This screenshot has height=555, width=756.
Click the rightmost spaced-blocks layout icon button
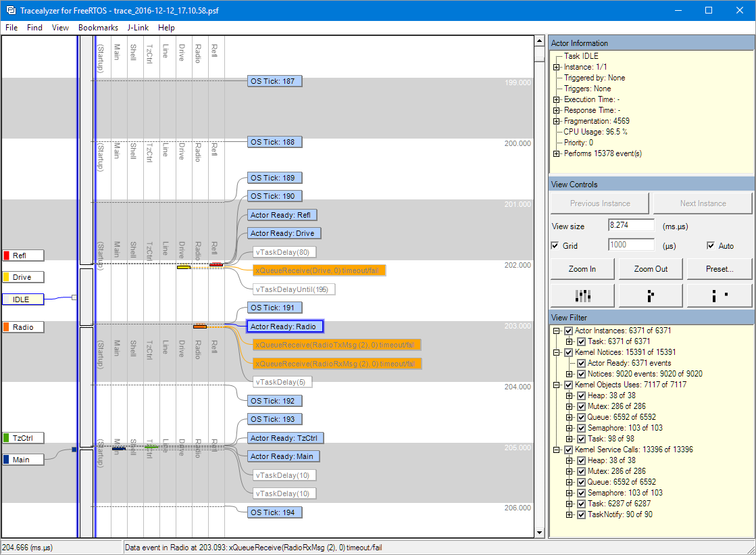pyautogui.click(x=719, y=295)
